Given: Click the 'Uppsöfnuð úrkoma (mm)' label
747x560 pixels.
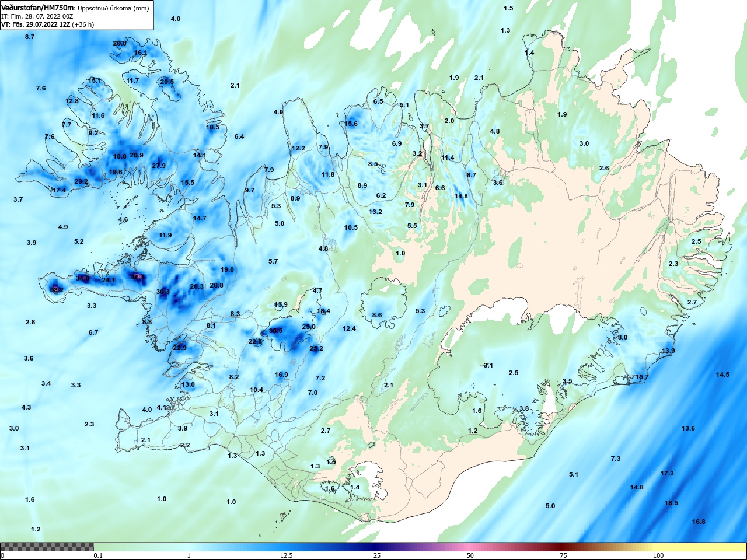Looking at the screenshot, I should pos(113,8).
